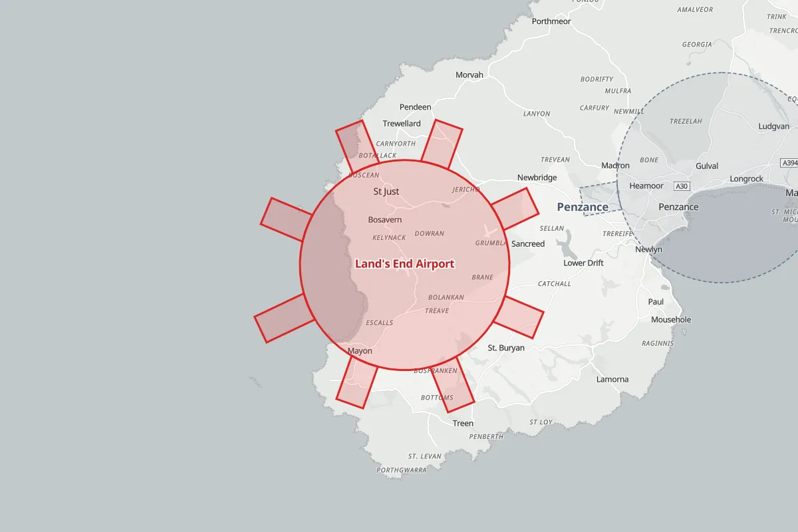Select the BOTTOMS label
Image resolution: width=798 pixels, height=532 pixels.
coord(437,398)
